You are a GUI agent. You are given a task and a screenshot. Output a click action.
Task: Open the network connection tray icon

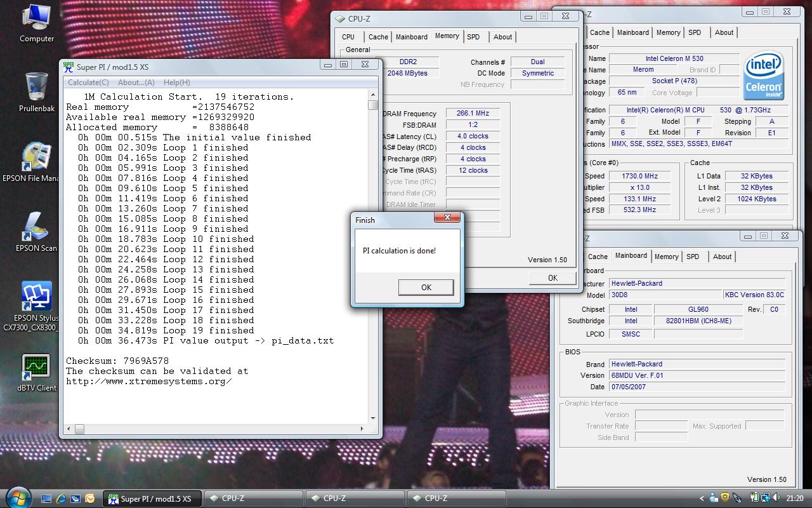click(x=766, y=498)
